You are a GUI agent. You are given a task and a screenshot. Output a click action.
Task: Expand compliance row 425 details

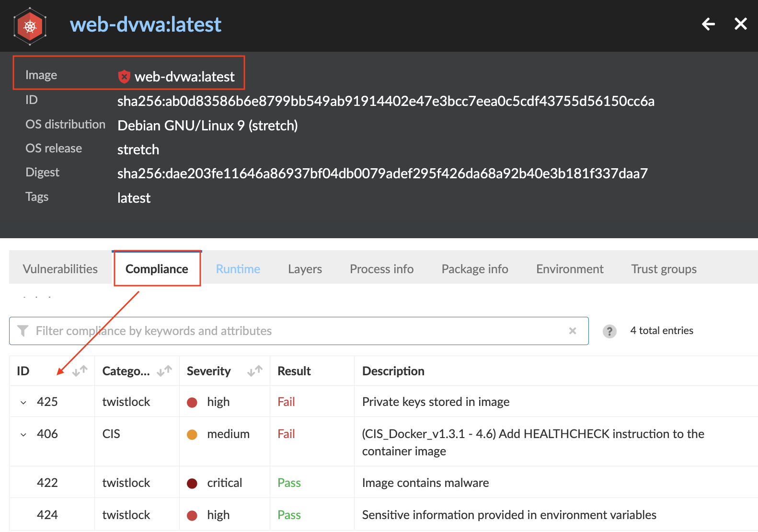coord(23,403)
